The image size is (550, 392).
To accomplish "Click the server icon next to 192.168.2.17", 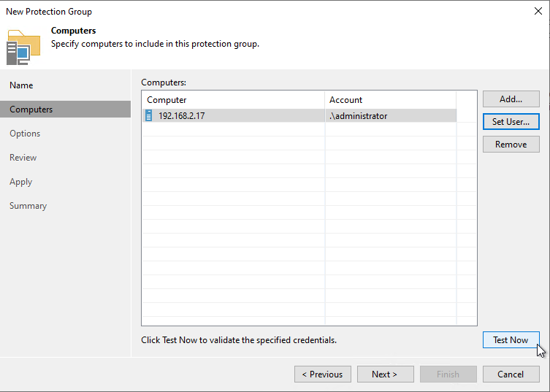I will [x=149, y=116].
